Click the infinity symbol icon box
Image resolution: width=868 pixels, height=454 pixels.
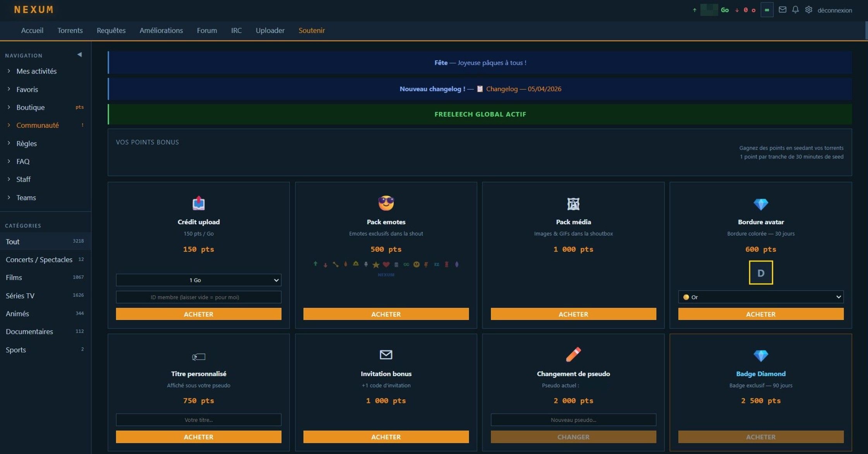pos(767,10)
